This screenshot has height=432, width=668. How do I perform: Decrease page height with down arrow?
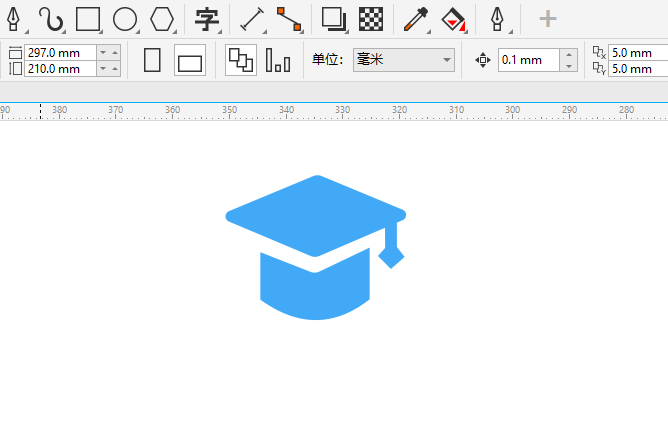click(103, 69)
